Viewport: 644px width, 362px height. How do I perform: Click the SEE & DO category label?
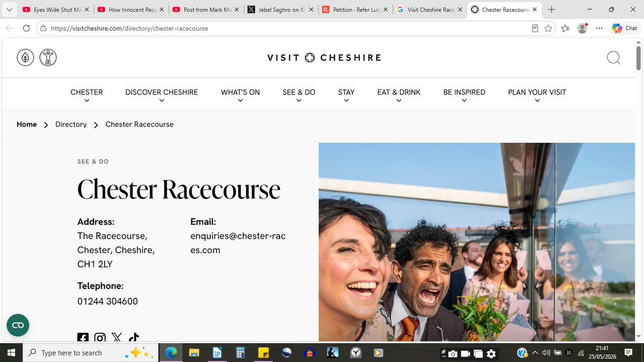tap(93, 161)
